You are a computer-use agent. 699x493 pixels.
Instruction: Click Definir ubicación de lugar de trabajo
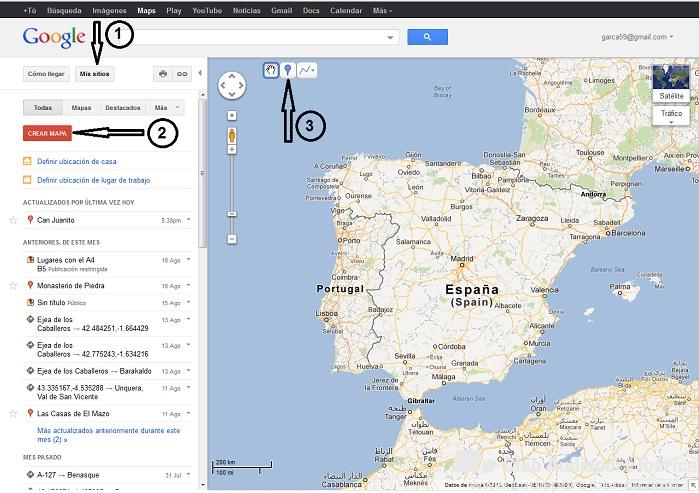[94, 180]
